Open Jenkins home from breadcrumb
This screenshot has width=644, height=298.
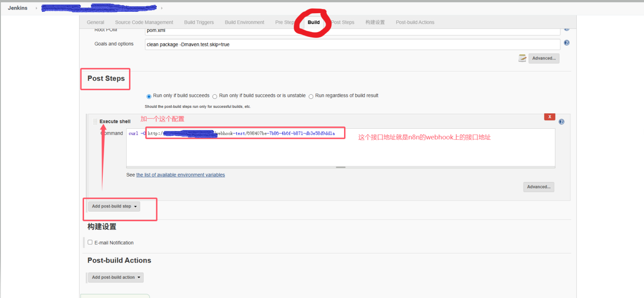click(x=17, y=8)
